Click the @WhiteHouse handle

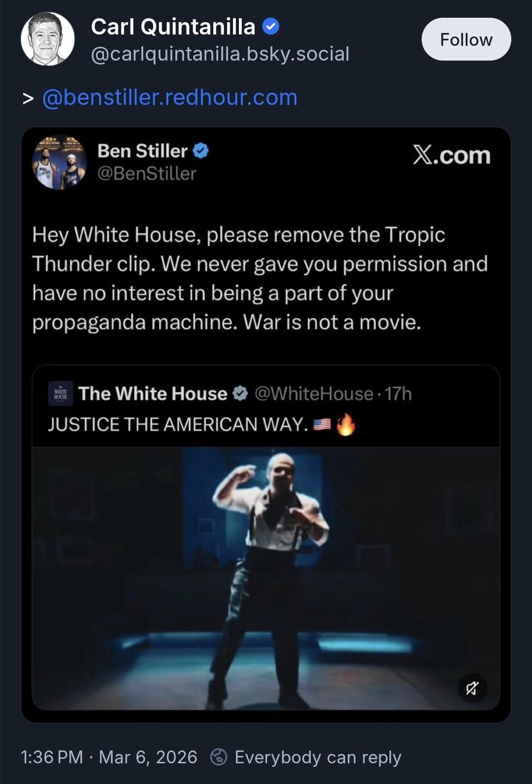click(314, 394)
